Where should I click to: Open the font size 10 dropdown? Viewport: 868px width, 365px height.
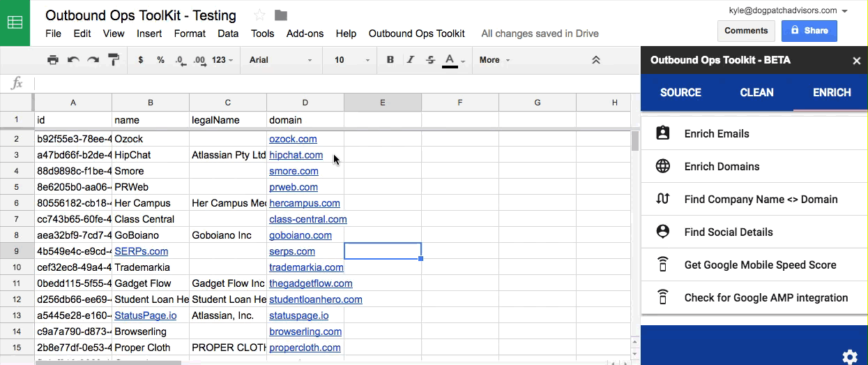pos(352,60)
